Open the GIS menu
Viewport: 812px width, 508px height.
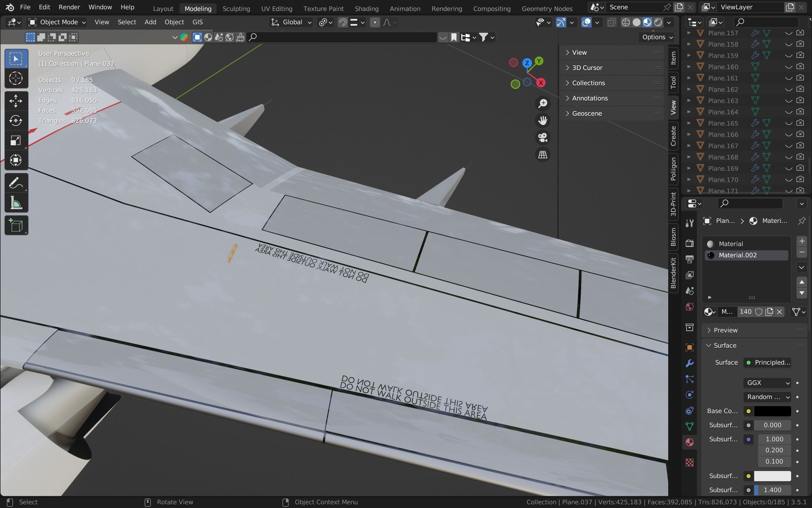[197, 22]
